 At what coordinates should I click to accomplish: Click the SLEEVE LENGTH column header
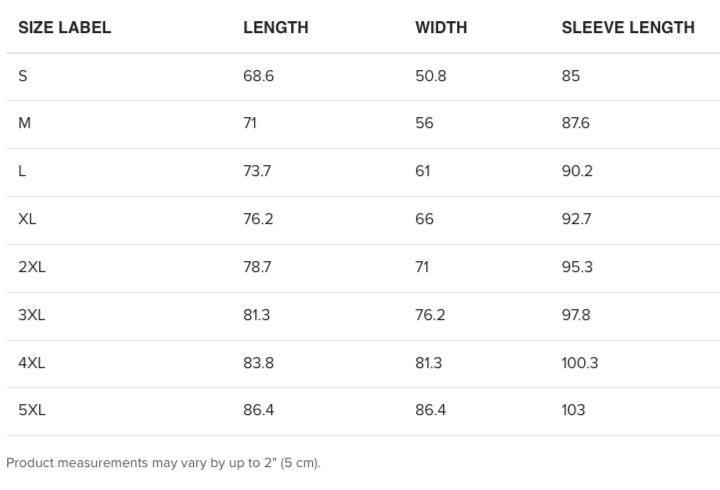[x=628, y=28]
